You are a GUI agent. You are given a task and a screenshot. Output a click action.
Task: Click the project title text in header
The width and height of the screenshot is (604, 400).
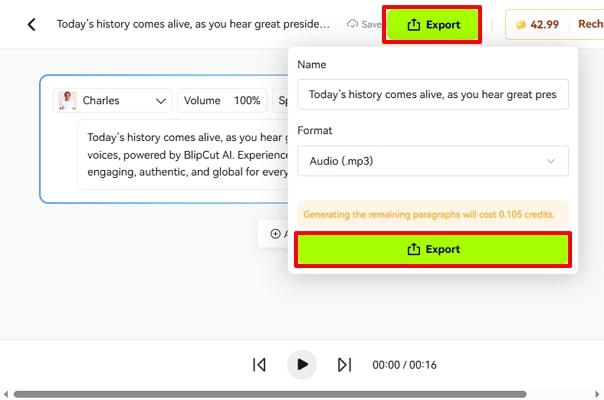[193, 24]
